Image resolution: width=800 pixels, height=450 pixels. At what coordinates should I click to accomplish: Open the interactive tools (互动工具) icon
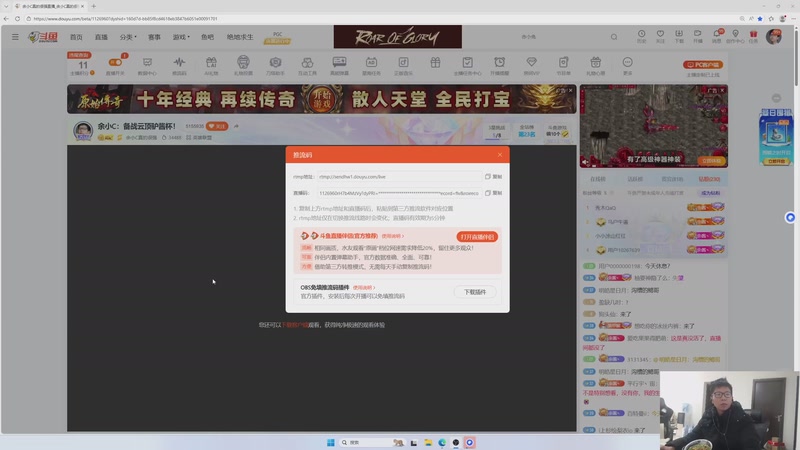click(x=307, y=64)
